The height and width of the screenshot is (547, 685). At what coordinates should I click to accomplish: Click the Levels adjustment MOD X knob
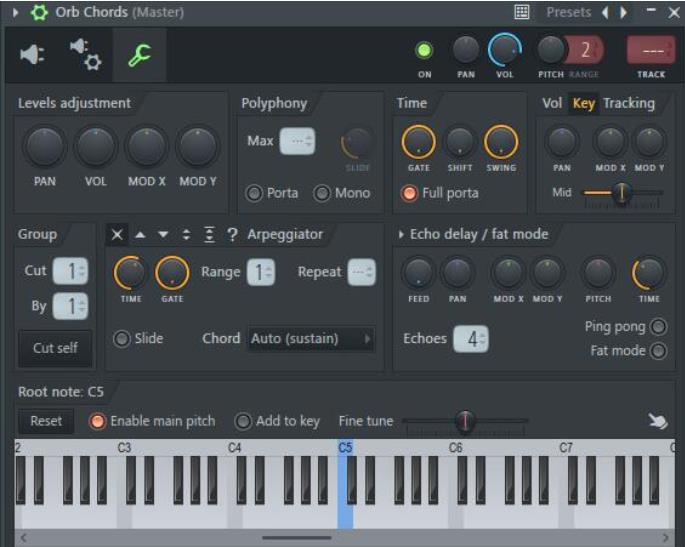coord(146,147)
